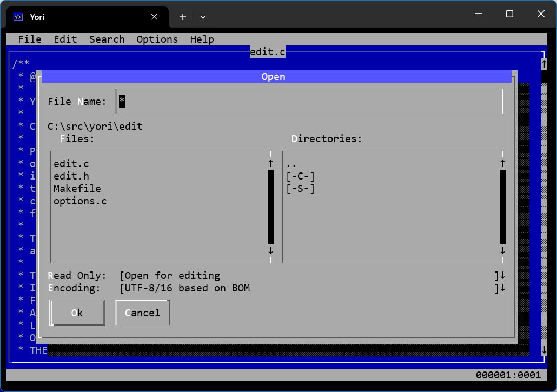The image size is (557, 392).
Task: Click Directories list scroll up arrow
Action: (x=502, y=163)
